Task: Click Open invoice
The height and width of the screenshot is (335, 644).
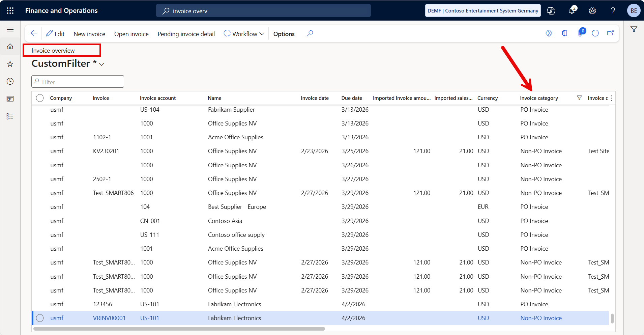Action: (131, 34)
